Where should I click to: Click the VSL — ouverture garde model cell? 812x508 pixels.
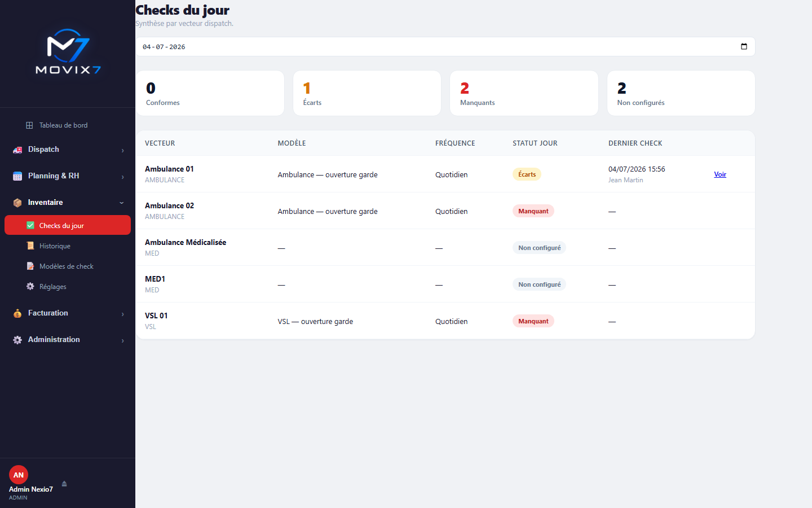[x=315, y=321]
